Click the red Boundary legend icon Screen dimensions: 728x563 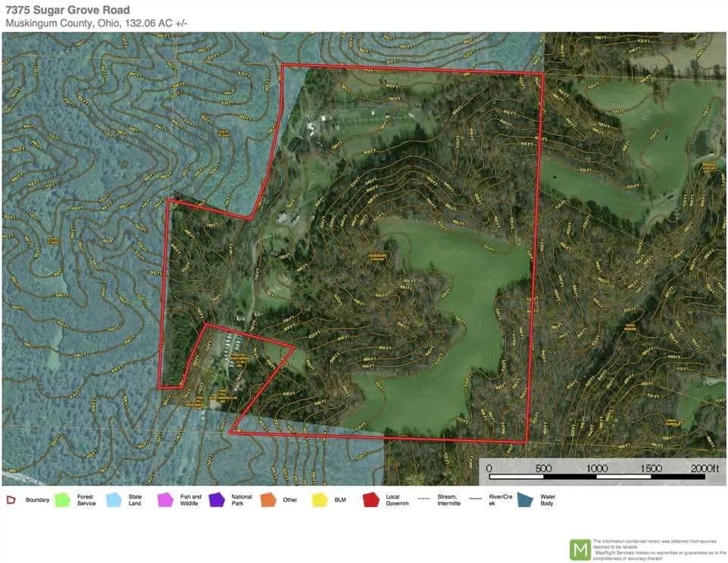point(11,500)
